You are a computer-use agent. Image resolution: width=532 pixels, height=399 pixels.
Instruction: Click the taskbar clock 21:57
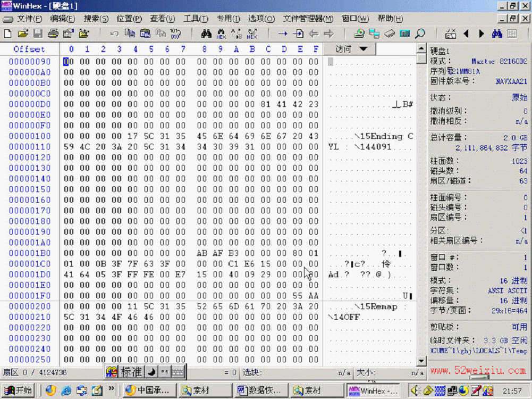click(x=512, y=391)
